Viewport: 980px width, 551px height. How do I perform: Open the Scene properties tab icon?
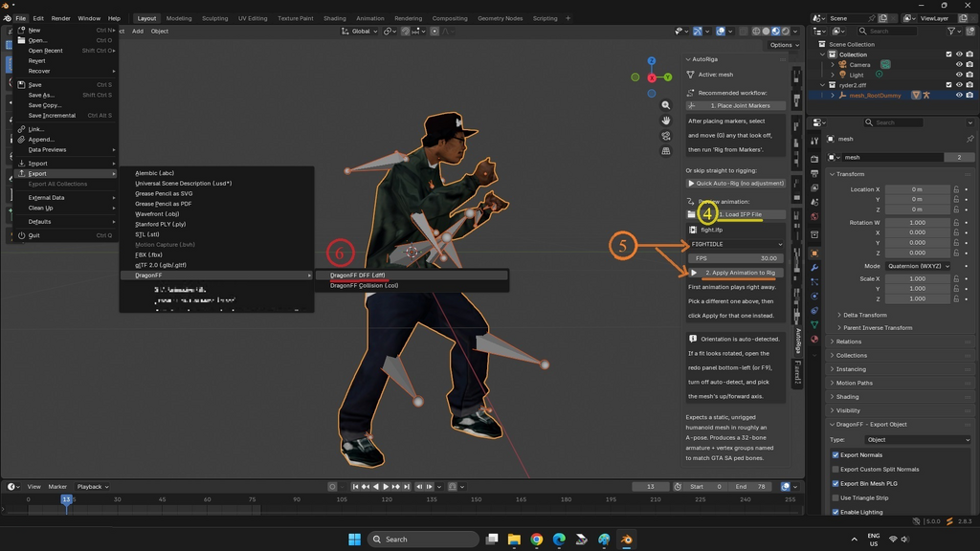814,202
